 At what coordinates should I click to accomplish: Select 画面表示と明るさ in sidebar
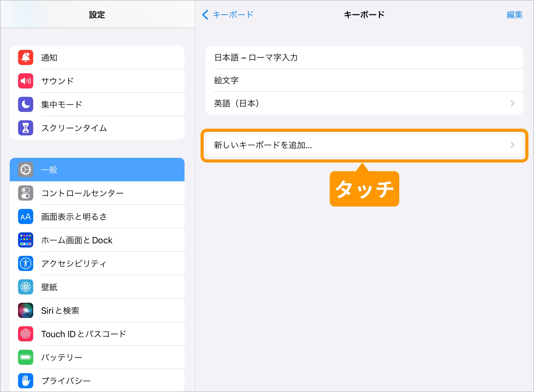point(75,216)
